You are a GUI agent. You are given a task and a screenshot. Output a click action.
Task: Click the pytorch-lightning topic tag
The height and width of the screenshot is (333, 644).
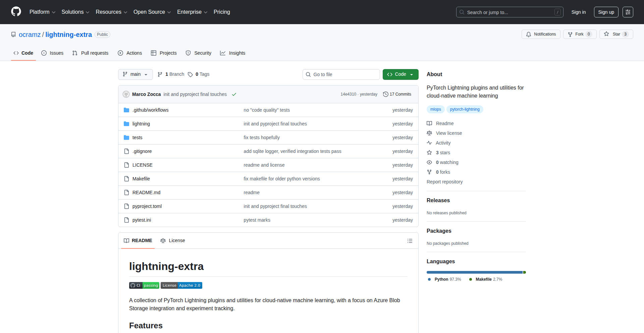(x=465, y=109)
